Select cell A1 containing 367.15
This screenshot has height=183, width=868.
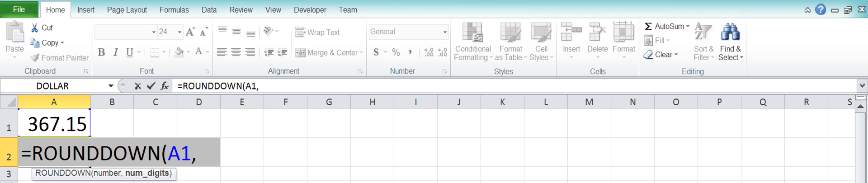[54, 123]
